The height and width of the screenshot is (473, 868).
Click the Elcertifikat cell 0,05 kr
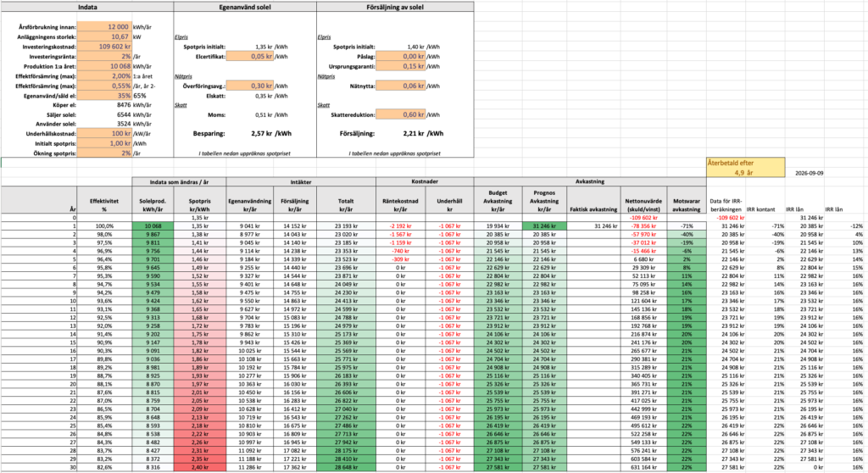[x=250, y=57]
